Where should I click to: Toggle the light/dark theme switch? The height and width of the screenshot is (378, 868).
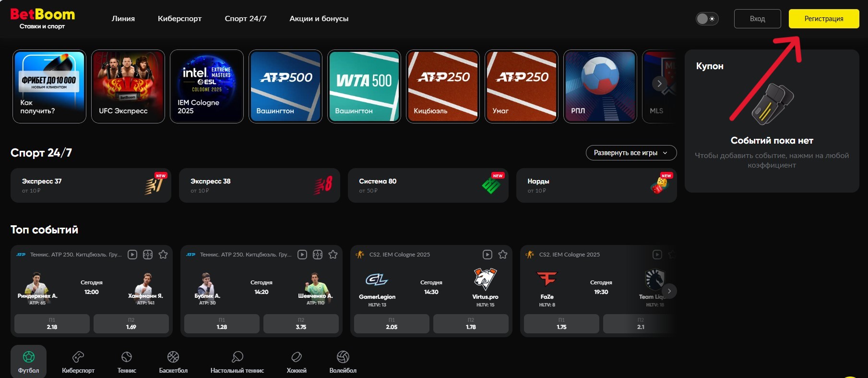[707, 19]
